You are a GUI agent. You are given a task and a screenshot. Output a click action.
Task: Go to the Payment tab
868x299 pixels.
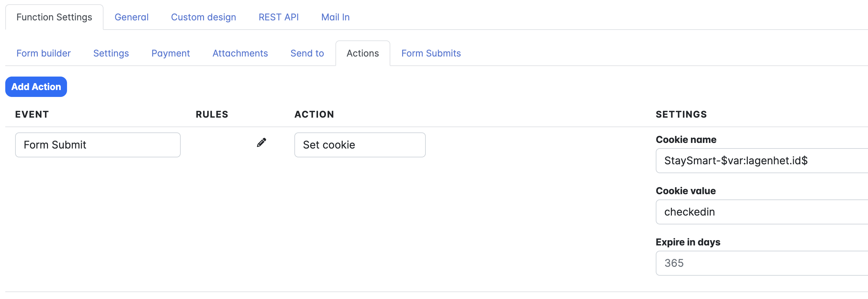click(x=171, y=53)
